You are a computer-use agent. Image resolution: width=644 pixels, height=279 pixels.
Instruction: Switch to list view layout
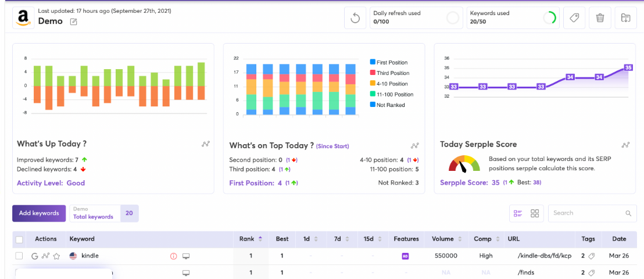[x=518, y=213]
